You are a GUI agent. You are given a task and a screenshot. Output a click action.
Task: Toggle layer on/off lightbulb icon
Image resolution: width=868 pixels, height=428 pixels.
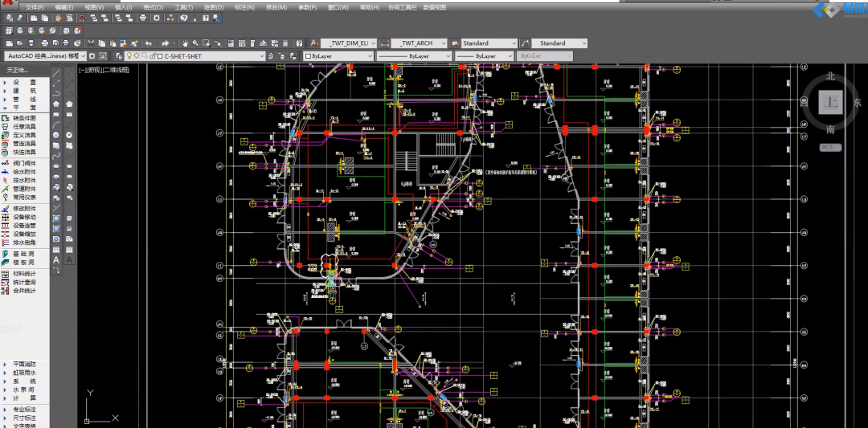[129, 56]
